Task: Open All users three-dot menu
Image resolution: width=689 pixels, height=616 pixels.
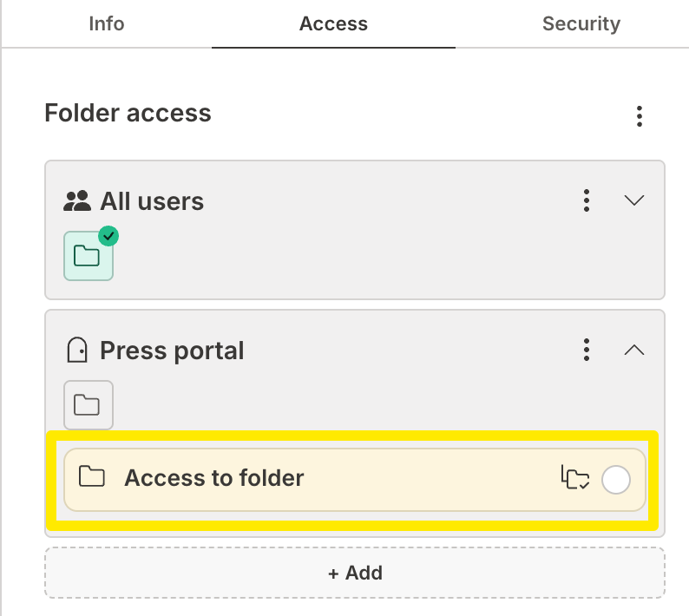Action: (587, 200)
